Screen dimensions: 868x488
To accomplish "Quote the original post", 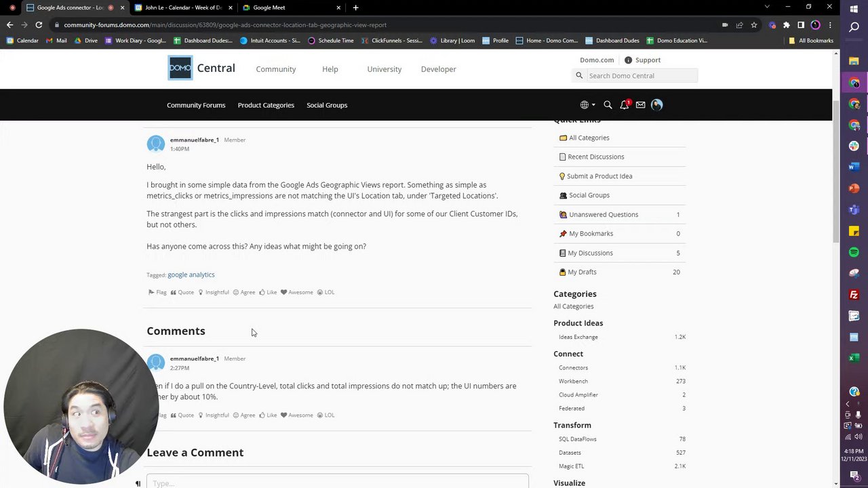I will tap(182, 292).
